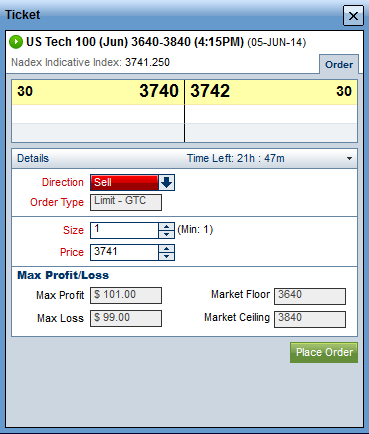
Task: Increase Price with the up stepper arrow
Action: [166, 249]
